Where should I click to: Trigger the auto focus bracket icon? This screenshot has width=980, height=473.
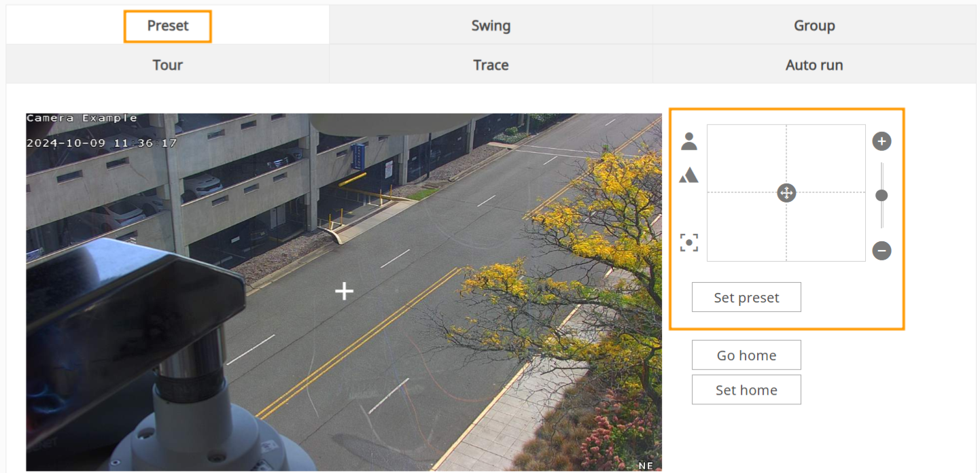689,243
